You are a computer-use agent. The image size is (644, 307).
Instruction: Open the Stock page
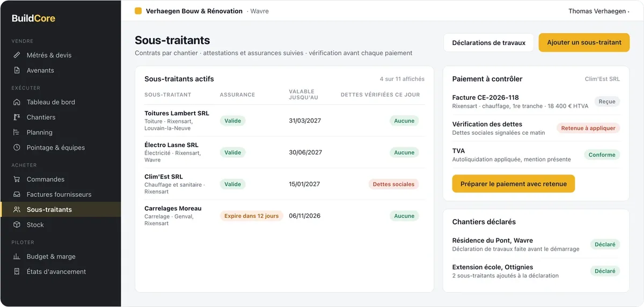click(x=60, y=224)
